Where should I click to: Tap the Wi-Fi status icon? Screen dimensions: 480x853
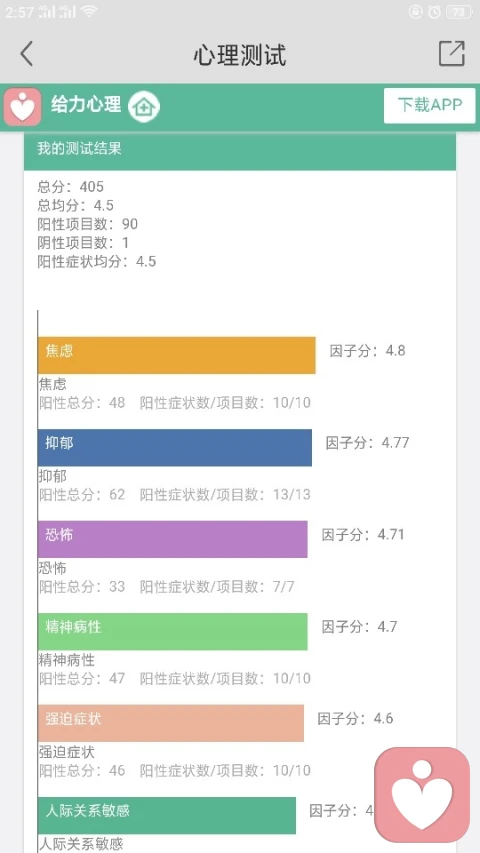click(88, 11)
